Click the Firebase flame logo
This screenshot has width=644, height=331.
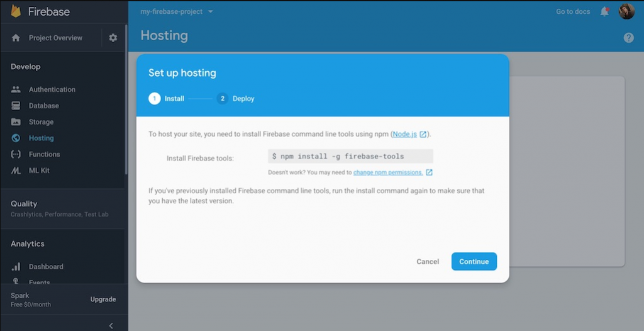coord(16,11)
